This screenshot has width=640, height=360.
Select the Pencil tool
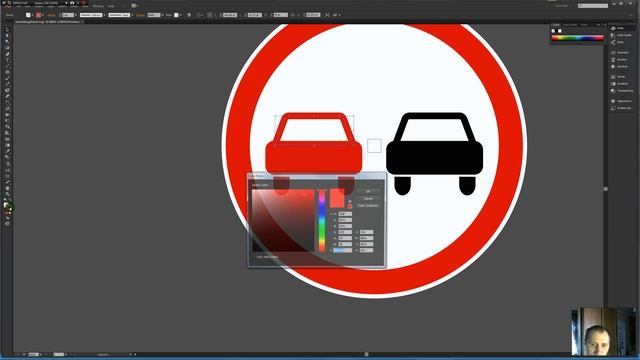coord(7,84)
